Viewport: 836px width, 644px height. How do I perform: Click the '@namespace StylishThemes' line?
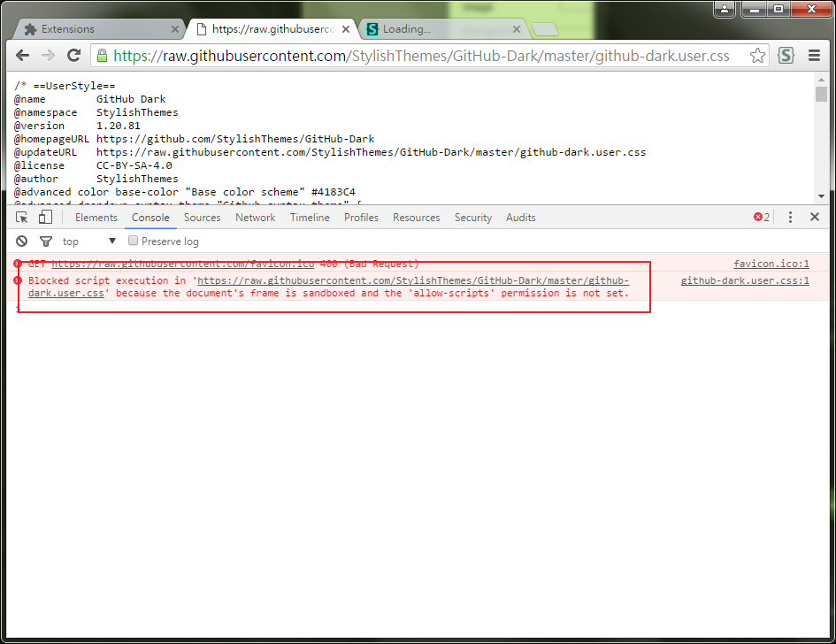point(96,112)
